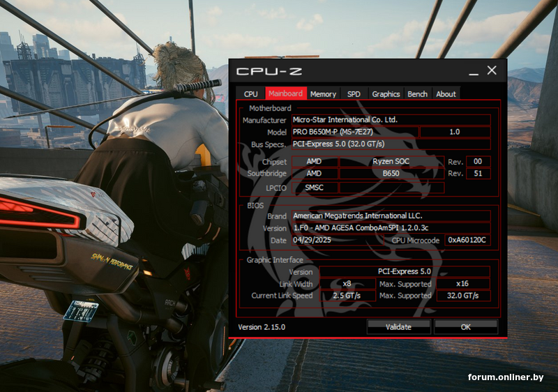Select the Mainboard tab
The image size is (558, 392).
[286, 93]
